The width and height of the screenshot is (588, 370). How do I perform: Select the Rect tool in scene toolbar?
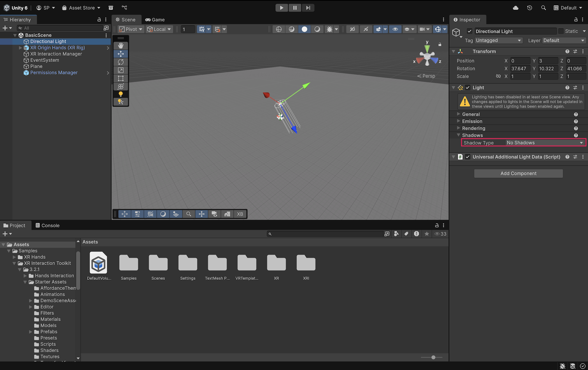coord(121,78)
